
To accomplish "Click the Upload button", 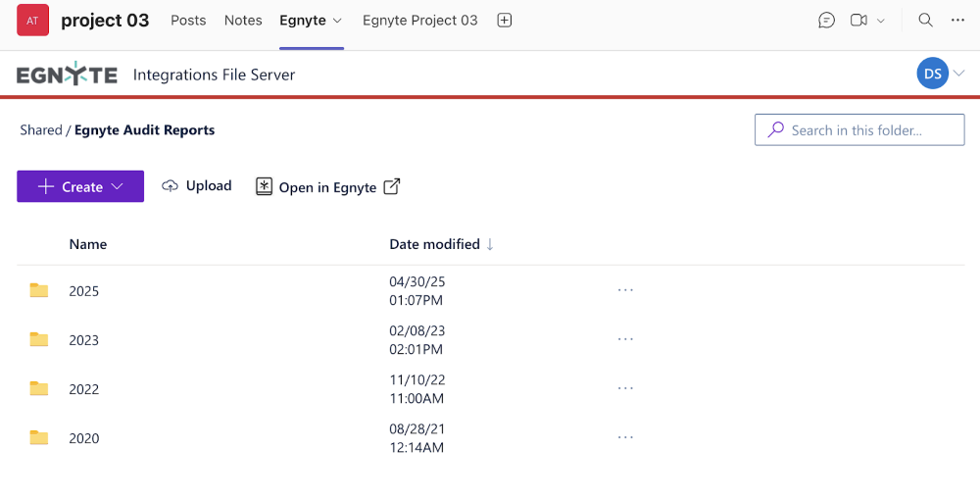I will (x=196, y=185).
